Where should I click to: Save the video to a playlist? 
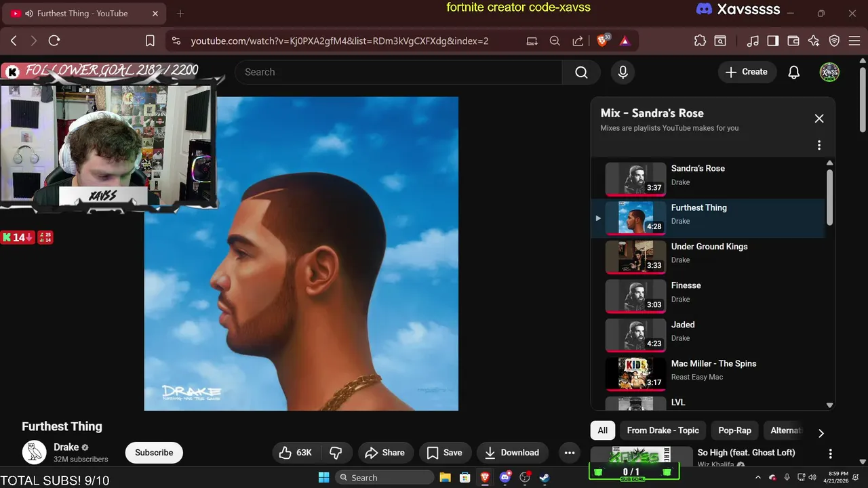pos(445,453)
